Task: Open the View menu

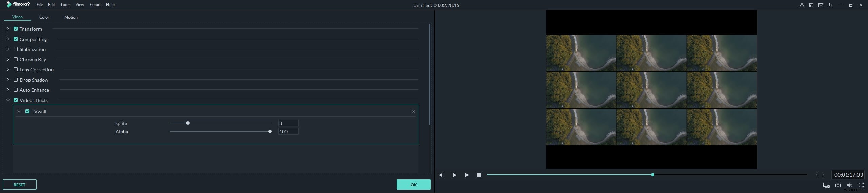Action: click(80, 5)
